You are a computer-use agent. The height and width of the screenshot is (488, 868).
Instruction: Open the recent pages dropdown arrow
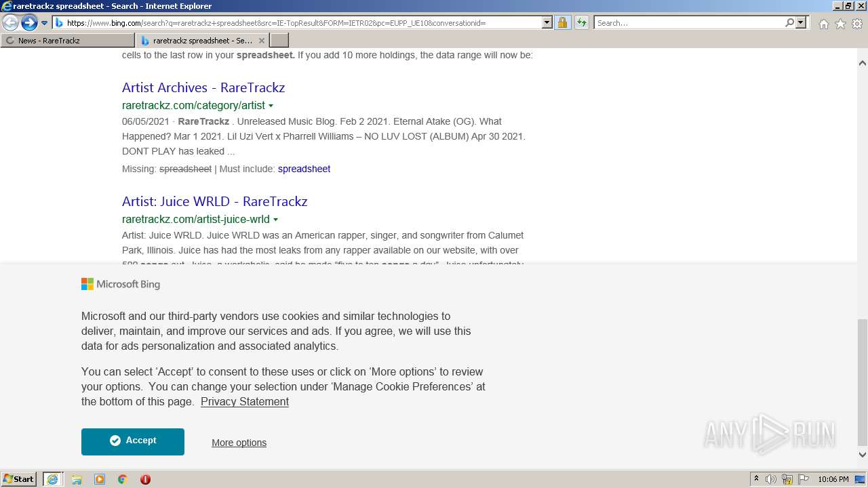(x=44, y=23)
